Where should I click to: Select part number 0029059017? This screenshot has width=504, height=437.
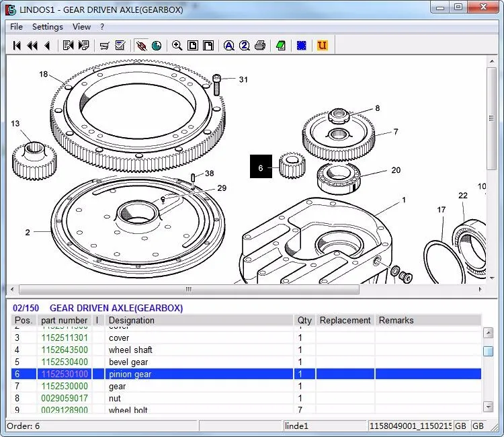pyautogui.click(x=65, y=399)
